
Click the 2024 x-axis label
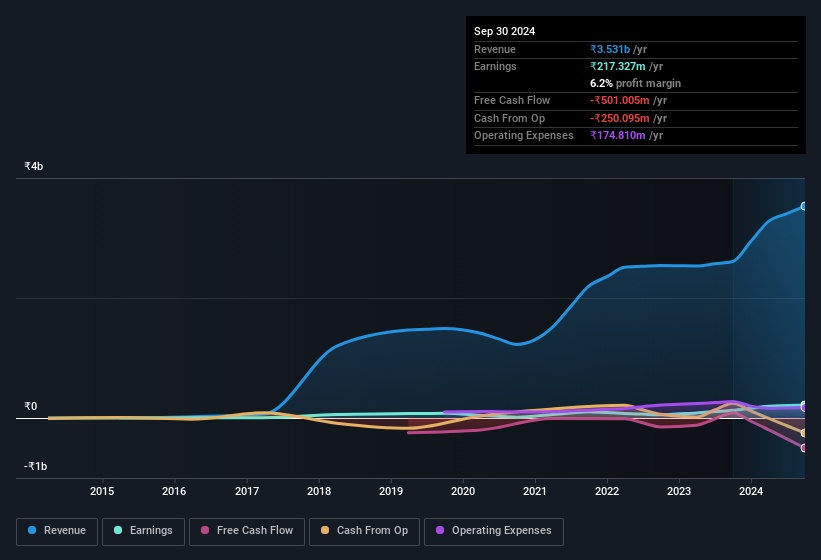(751, 491)
